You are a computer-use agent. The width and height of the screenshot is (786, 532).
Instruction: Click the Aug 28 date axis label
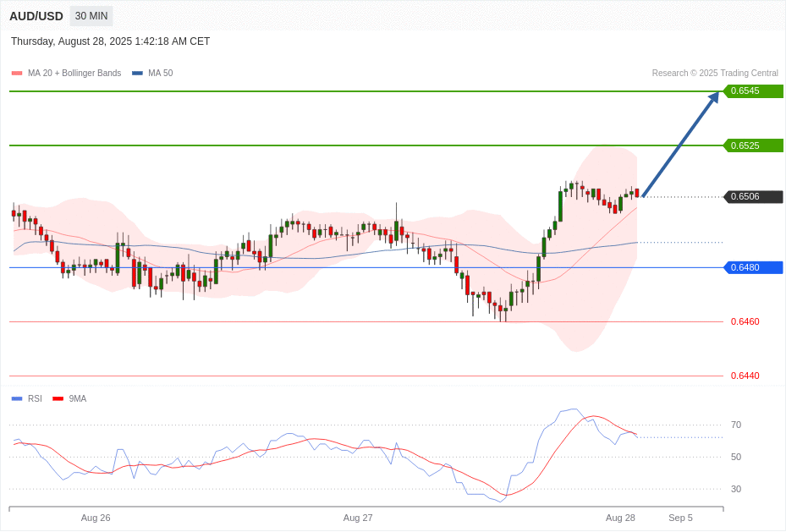click(620, 518)
